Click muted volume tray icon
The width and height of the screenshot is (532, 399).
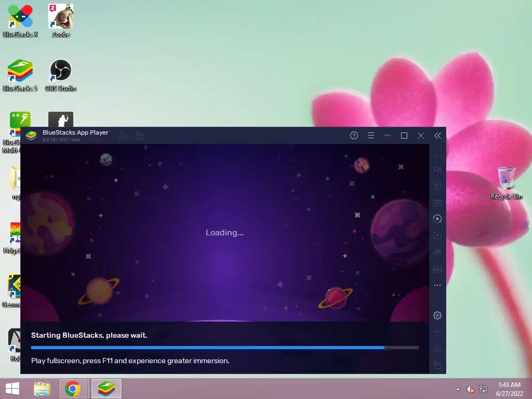pos(471,389)
